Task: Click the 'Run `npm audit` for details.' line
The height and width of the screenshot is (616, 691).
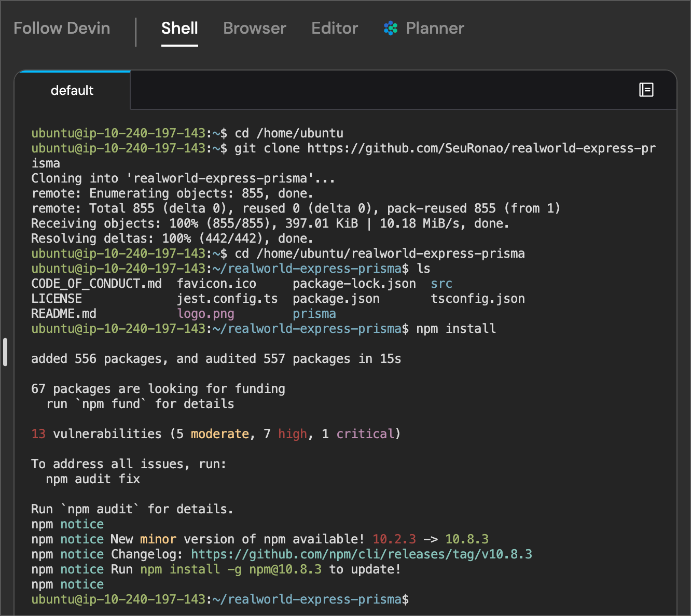Action: coord(132,509)
